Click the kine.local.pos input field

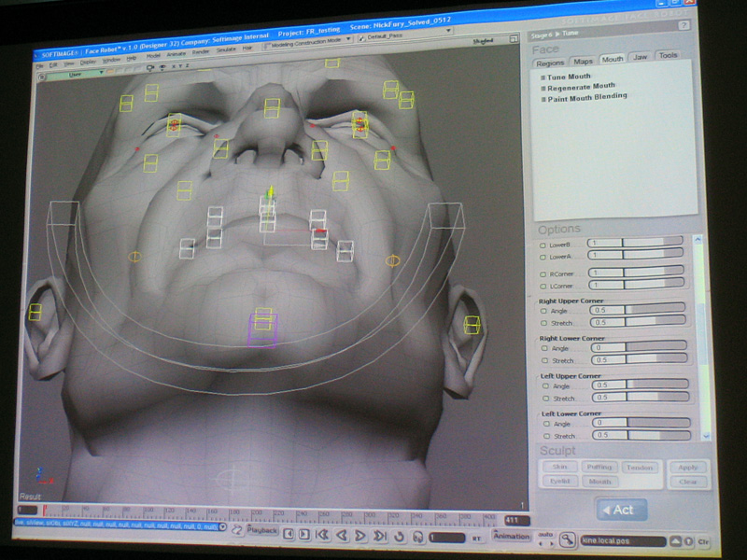point(621,540)
